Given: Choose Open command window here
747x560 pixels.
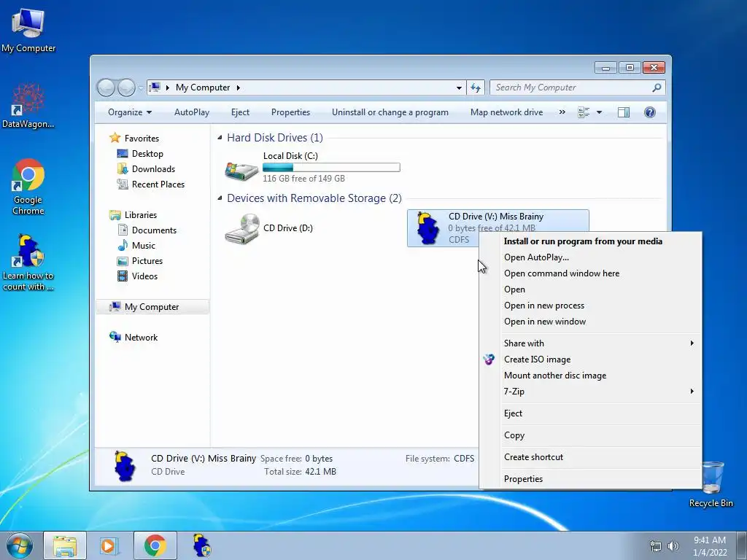Looking at the screenshot, I should (x=562, y=273).
